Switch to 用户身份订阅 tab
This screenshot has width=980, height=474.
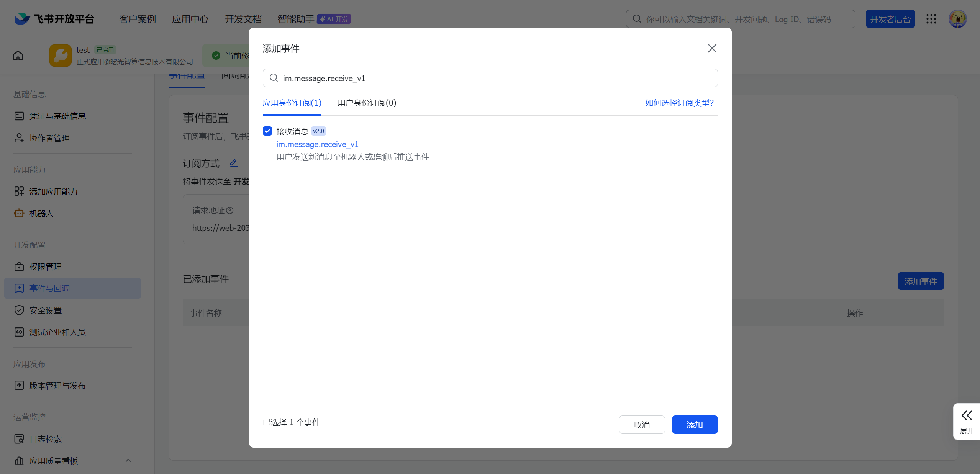click(366, 103)
